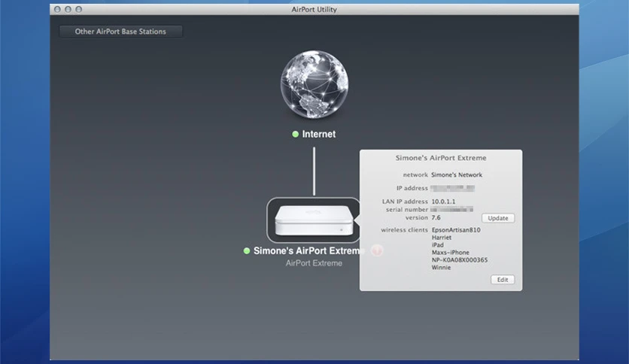
Task: Select wireless client NP-K0A08X000365
Action: click(460, 259)
